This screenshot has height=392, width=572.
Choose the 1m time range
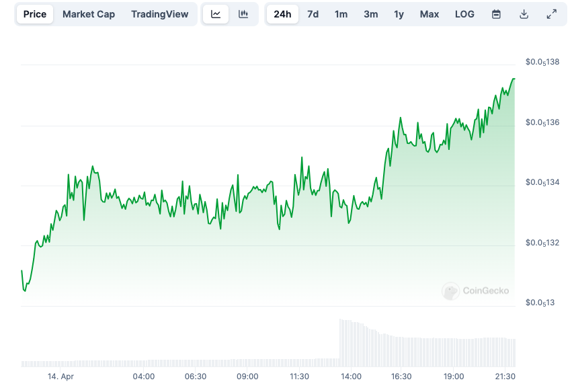(341, 14)
